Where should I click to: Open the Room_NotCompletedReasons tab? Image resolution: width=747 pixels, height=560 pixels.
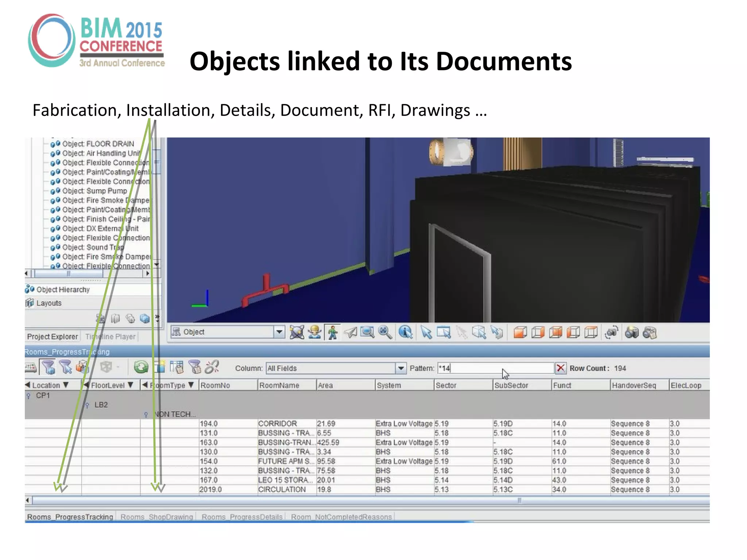(x=341, y=517)
